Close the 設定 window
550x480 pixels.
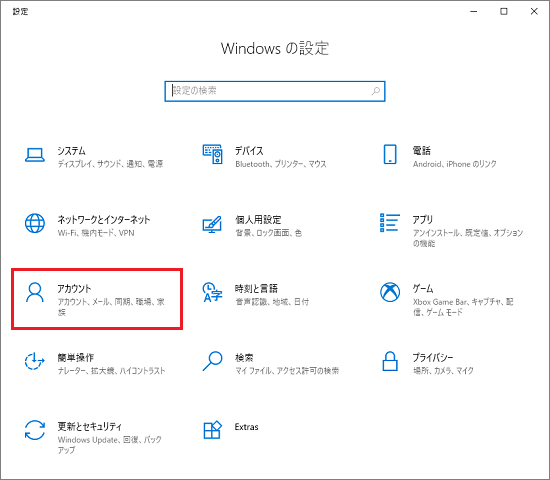(534, 12)
